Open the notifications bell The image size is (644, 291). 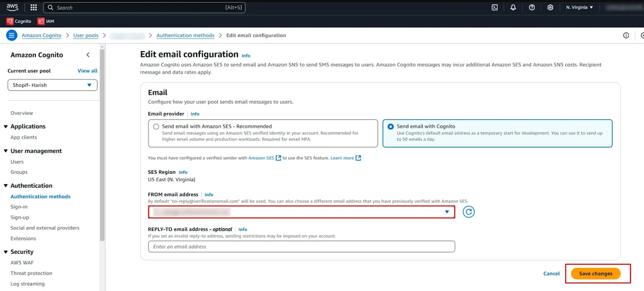[513, 7]
